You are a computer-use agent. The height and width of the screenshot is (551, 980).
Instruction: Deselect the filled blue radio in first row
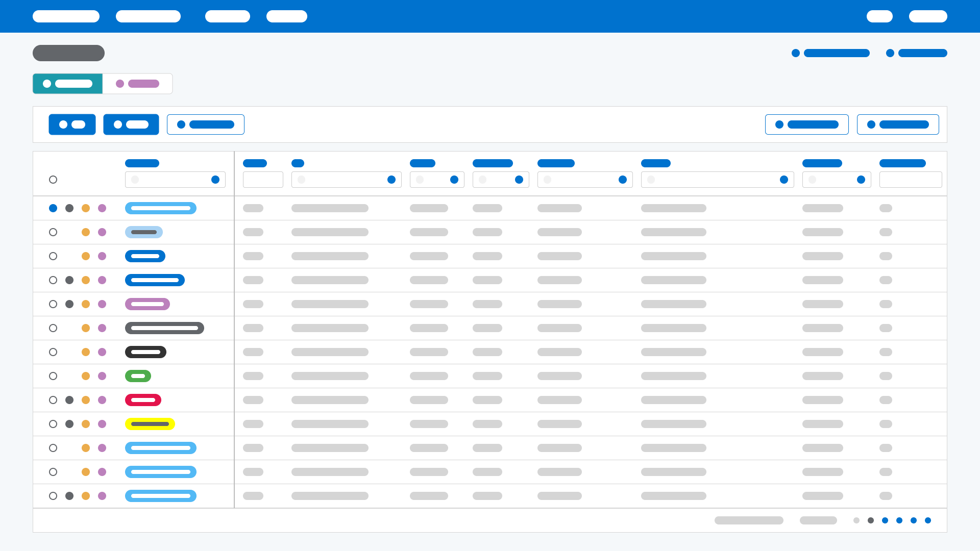point(53,208)
